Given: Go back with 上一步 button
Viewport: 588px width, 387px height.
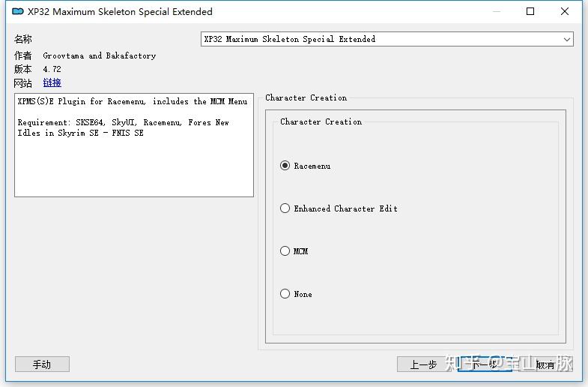Looking at the screenshot, I should pyautogui.click(x=424, y=364).
